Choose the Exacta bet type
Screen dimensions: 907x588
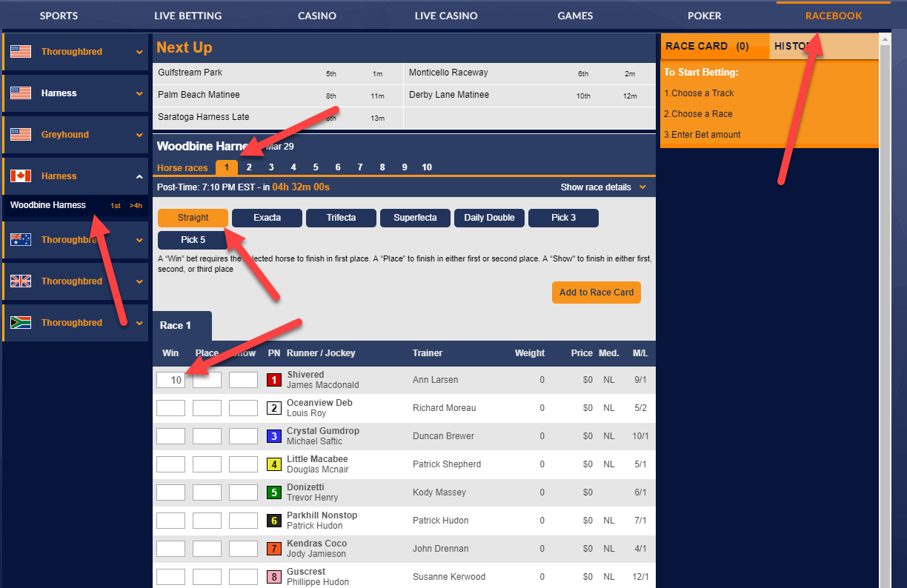[x=267, y=218]
